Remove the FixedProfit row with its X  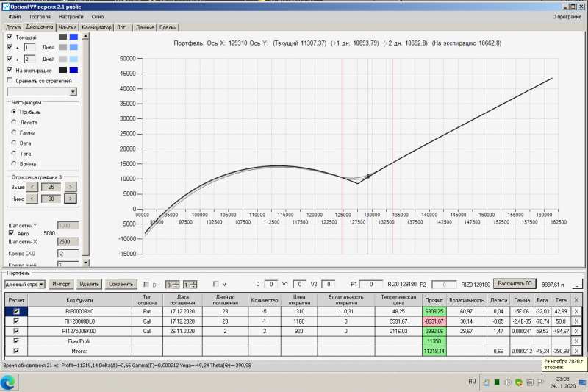(576, 341)
